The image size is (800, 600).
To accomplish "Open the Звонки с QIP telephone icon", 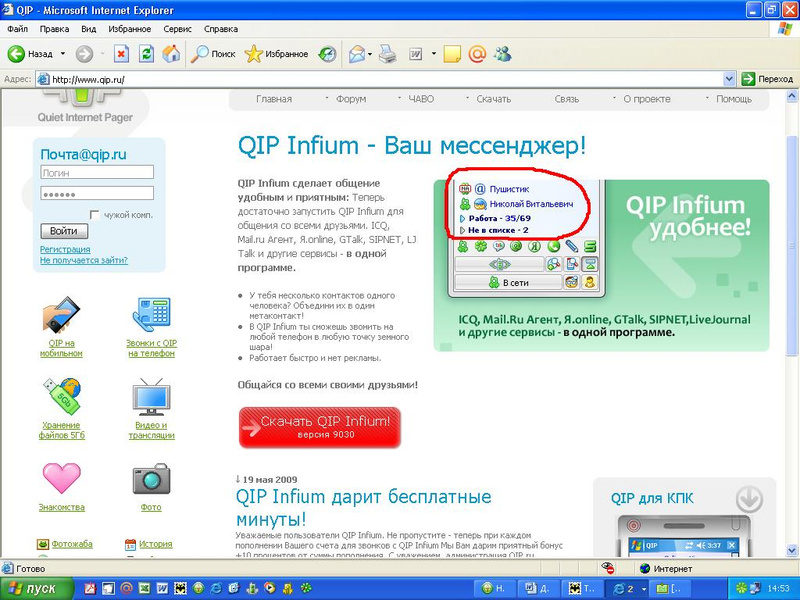I will tap(151, 315).
